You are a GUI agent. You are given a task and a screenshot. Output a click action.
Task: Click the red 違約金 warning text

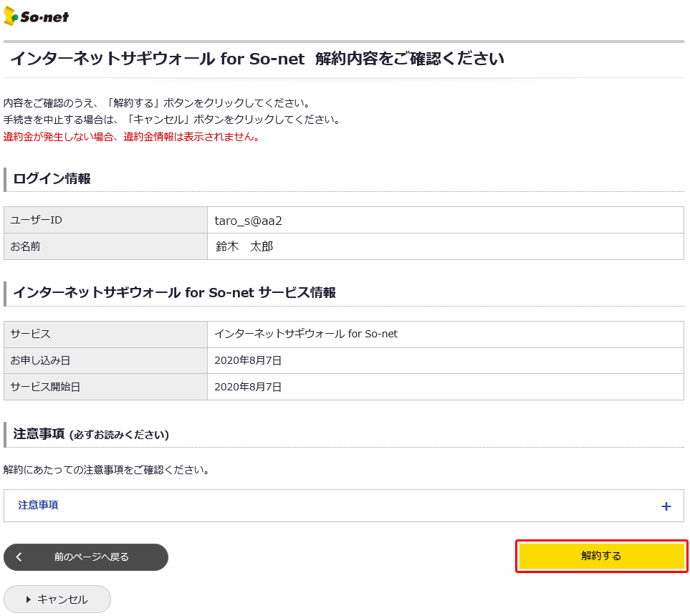point(131,137)
